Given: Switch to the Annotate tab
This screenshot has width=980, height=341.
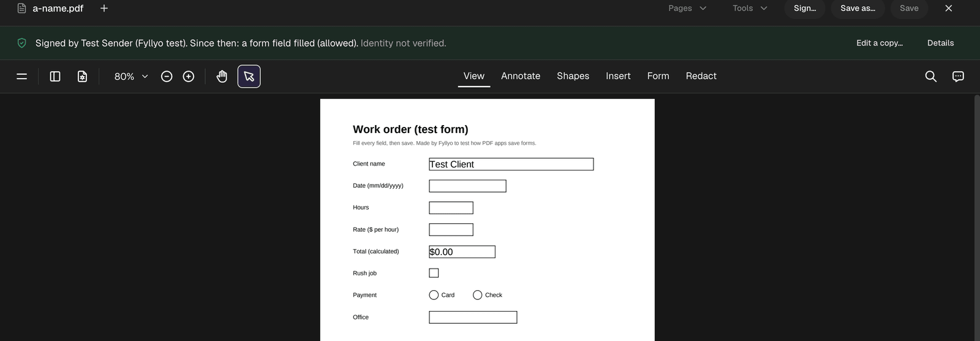Looking at the screenshot, I should pos(521,76).
